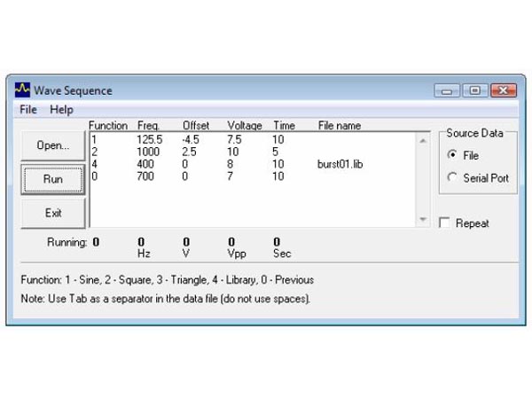The height and width of the screenshot is (399, 532).
Task: Minimize the Wave Sequence window
Action: tap(447, 90)
